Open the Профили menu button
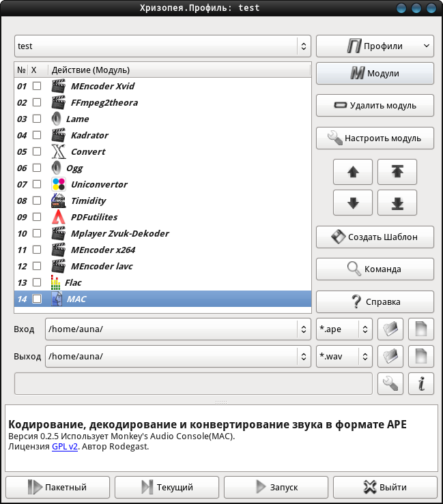 [x=375, y=46]
